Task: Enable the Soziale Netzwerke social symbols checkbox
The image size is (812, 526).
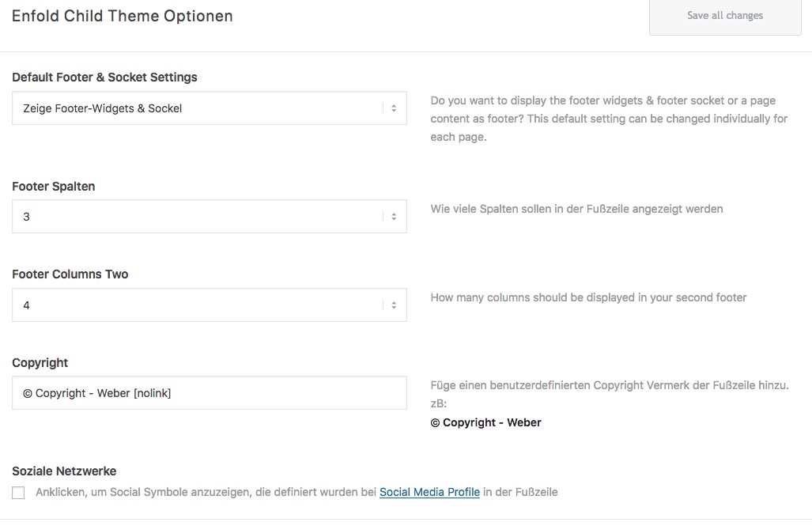Action: (x=18, y=492)
